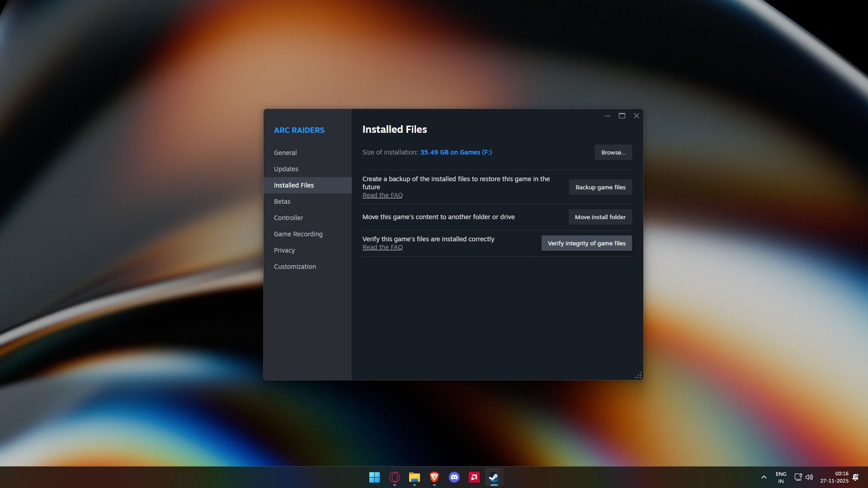Image resolution: width=868 pixels, height=488 pixels.
Task: Verify integrity of game files
Action: (586, 243)
